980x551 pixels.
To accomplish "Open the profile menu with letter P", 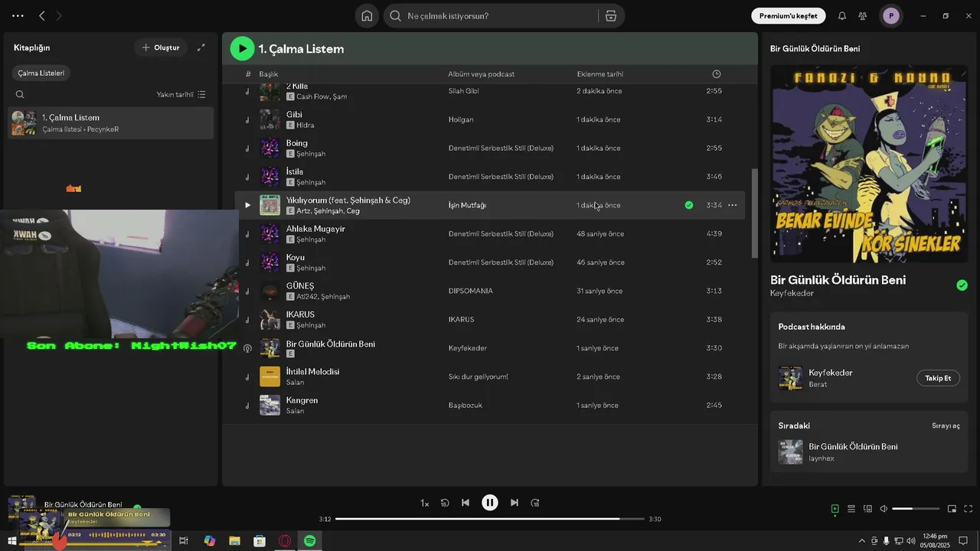I will (890, 15).
